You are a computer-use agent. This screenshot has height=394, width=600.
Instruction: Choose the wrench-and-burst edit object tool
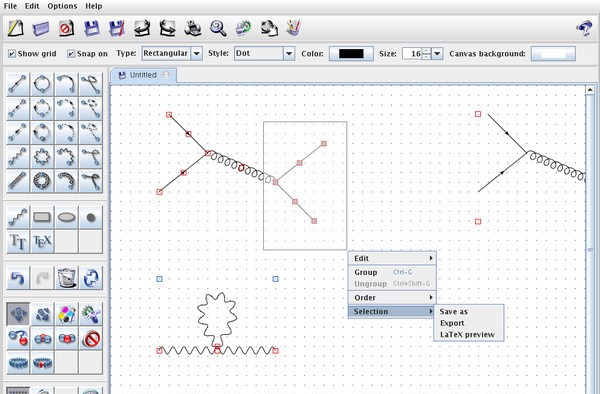pos(91,314)
